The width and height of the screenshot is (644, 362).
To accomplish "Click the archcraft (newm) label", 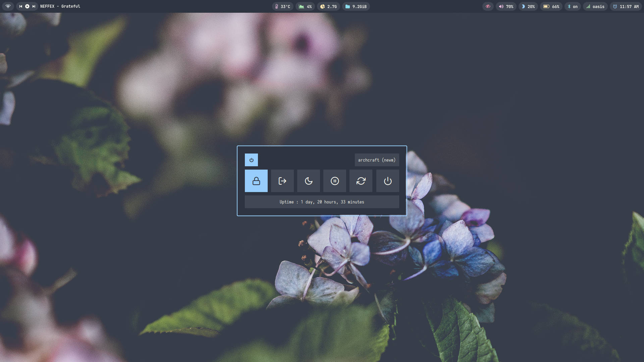I will pos(377,160).
